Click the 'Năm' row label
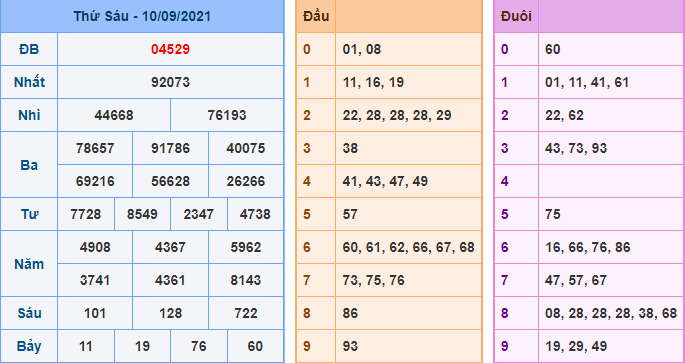Screen dimensions: 685x363 29,264
